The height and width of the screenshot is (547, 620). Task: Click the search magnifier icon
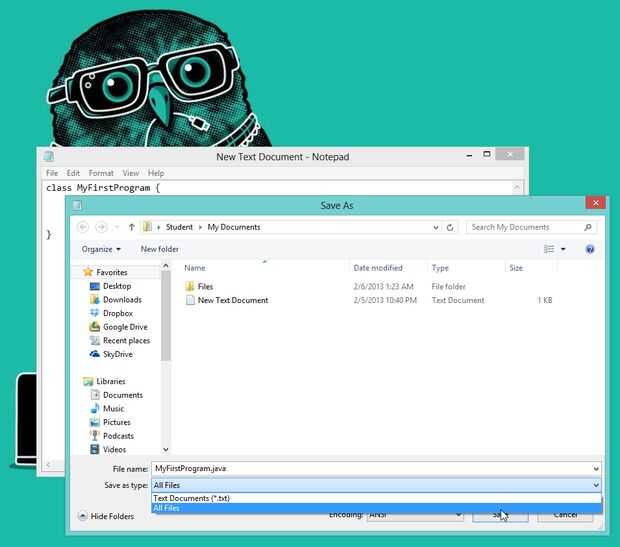588,227
